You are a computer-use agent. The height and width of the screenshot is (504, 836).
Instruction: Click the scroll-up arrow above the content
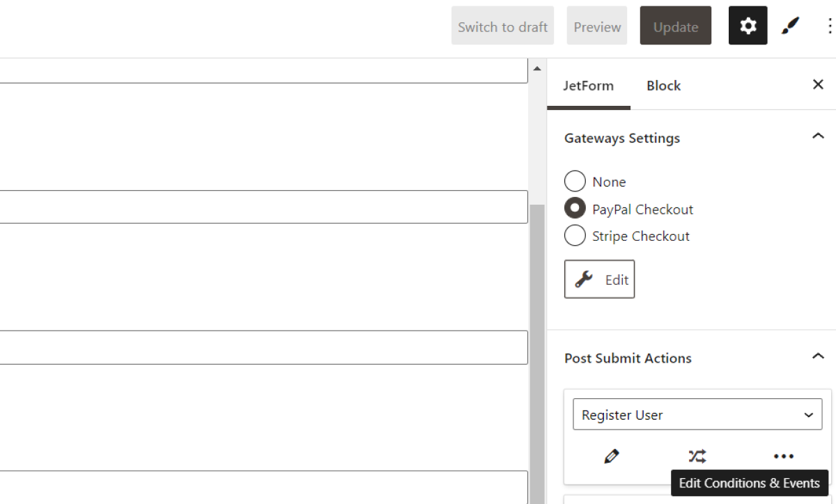click(536, 68)
